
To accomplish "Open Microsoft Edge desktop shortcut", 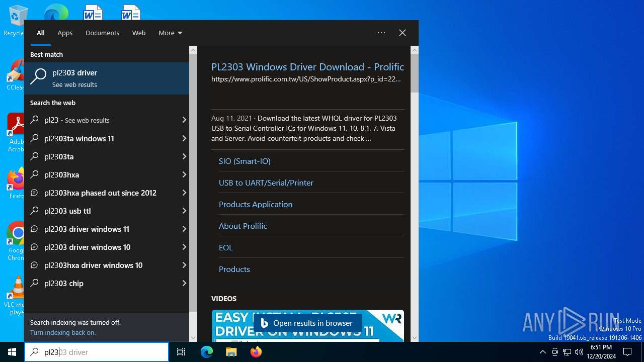I will click(x=56, y=12).
